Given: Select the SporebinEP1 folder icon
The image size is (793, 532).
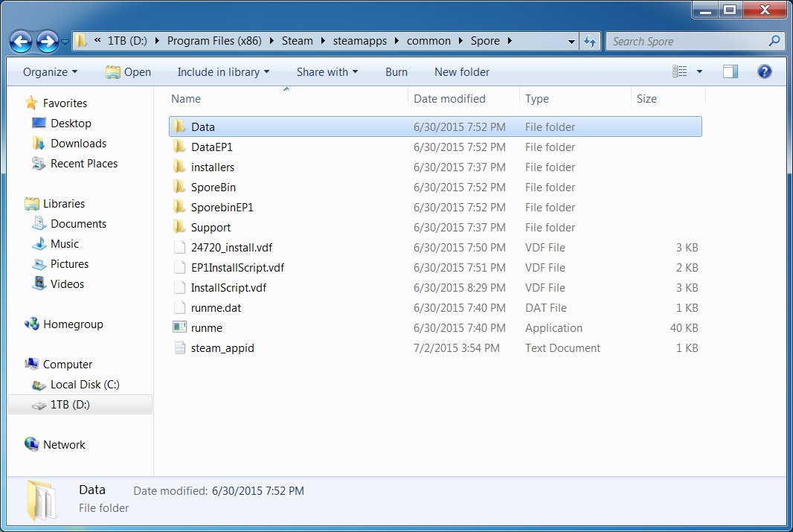Looking at the screenshot, I should click(x=179, y=207).
